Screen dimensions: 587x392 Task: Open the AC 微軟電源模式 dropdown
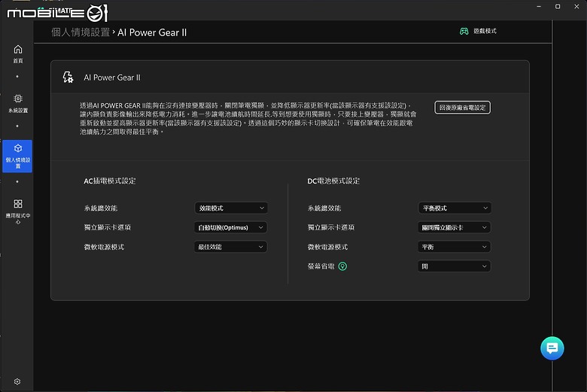230,247
